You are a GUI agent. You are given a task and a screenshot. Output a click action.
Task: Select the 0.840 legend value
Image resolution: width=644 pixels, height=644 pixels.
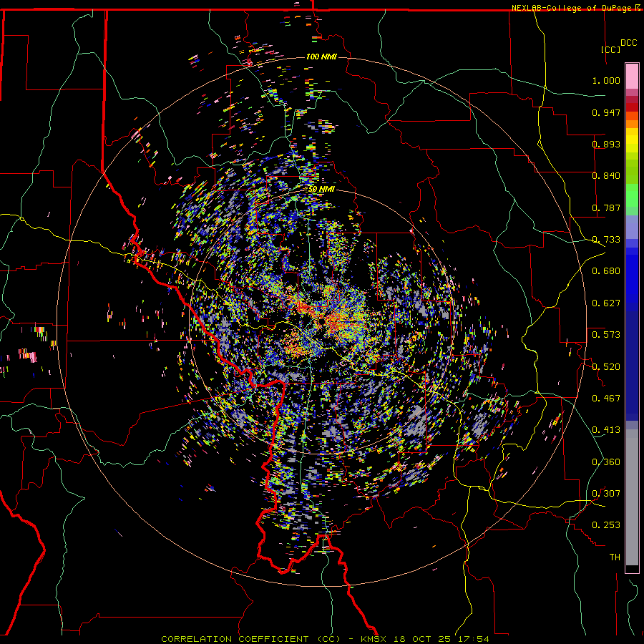coord(606,175)
